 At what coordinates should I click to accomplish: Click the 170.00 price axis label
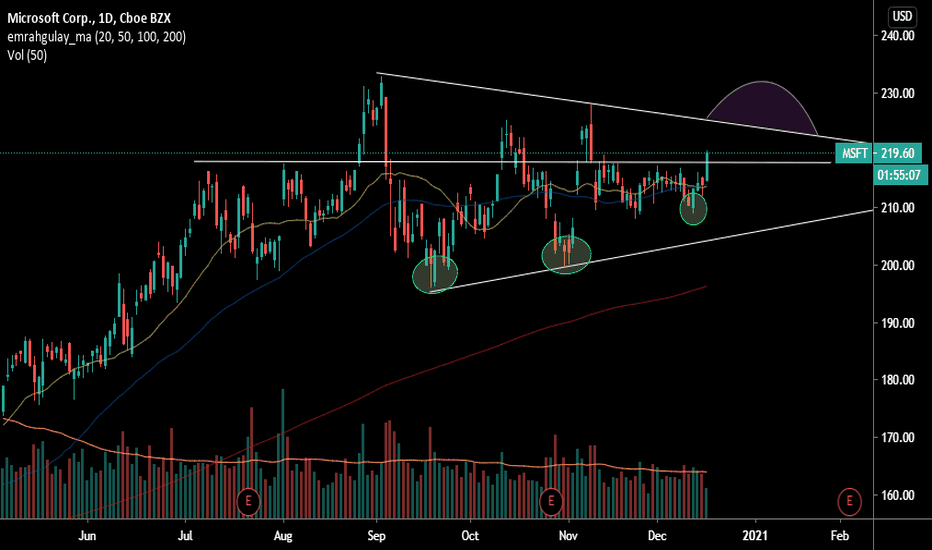pyautogui.click(x=898, y=438)
